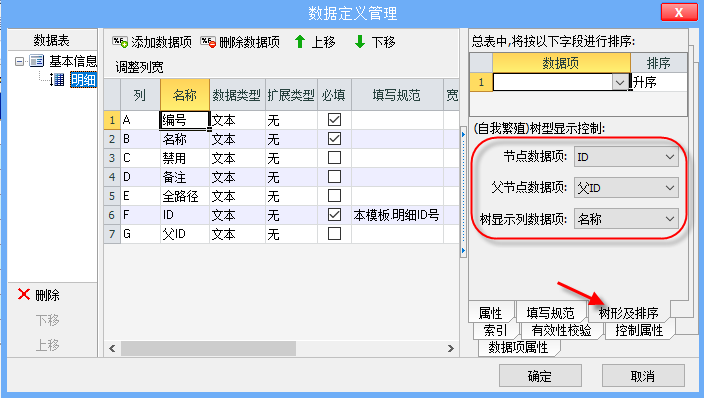Check 必填 for 禁用 row

coord(334,158)
